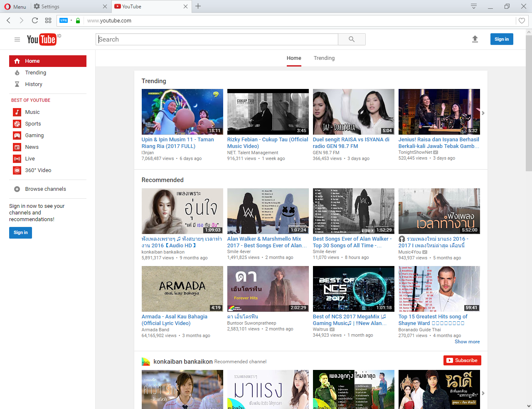This screenshot has width=532, height=409.
Task: Open a new tab with plus icon
Action: coord(198,6)
